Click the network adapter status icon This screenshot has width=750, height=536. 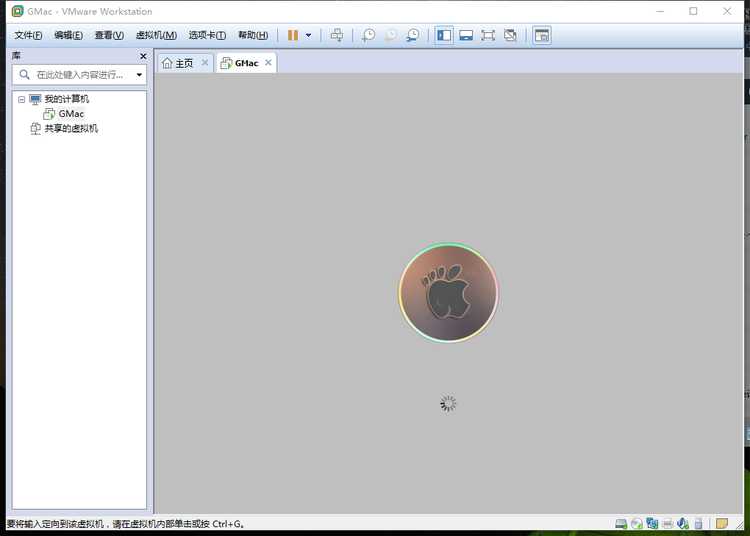[652, 524]
